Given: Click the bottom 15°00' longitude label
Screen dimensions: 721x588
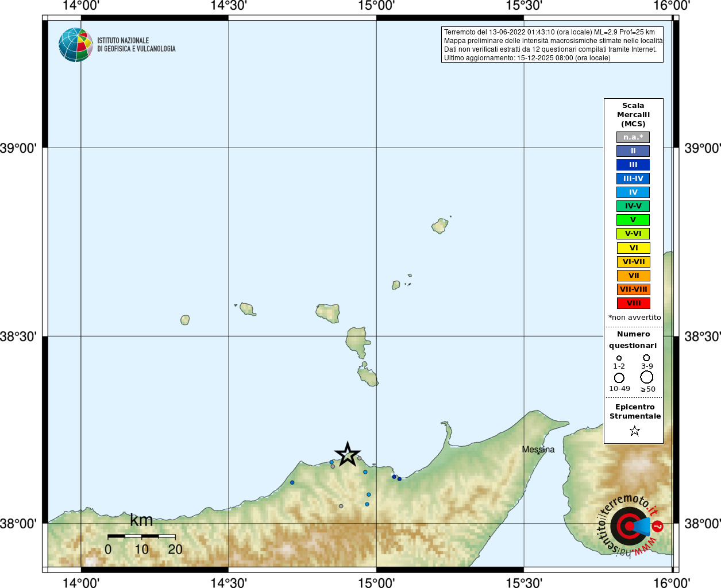Looking at the screenshot, I should pos(376,583).
